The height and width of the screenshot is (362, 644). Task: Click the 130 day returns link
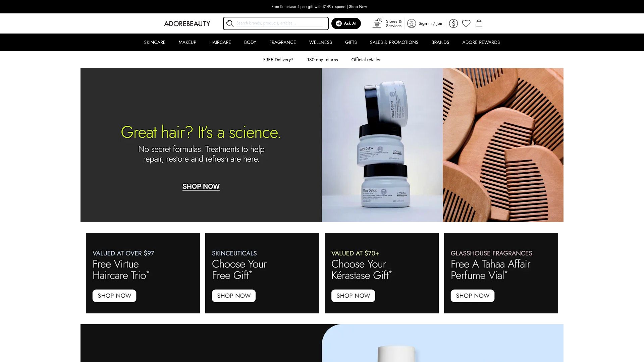click(322, 60)
